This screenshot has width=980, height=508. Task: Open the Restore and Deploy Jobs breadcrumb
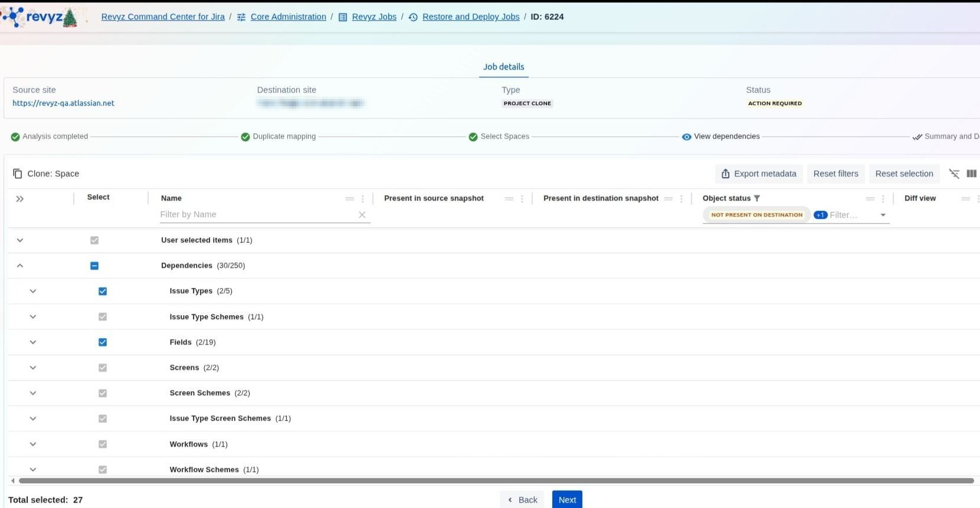coord(470,17)
